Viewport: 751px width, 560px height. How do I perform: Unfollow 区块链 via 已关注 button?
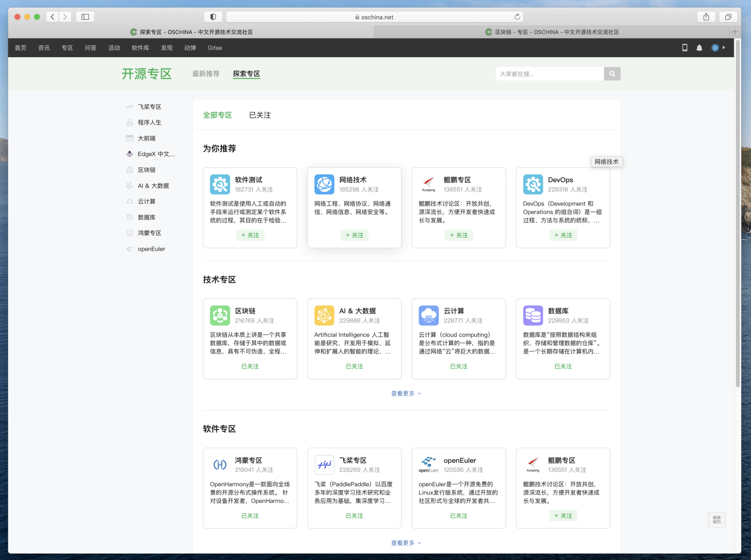tap(250, 366)
